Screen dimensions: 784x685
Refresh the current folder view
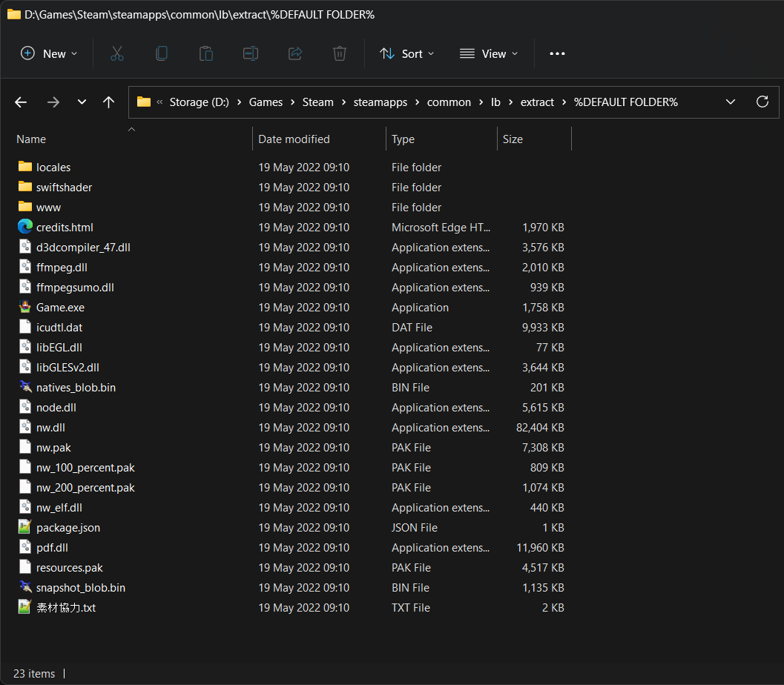click(762, 102)
